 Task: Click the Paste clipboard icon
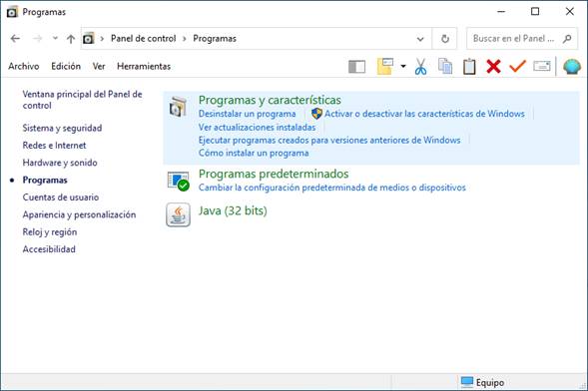[x=469, y=66]
